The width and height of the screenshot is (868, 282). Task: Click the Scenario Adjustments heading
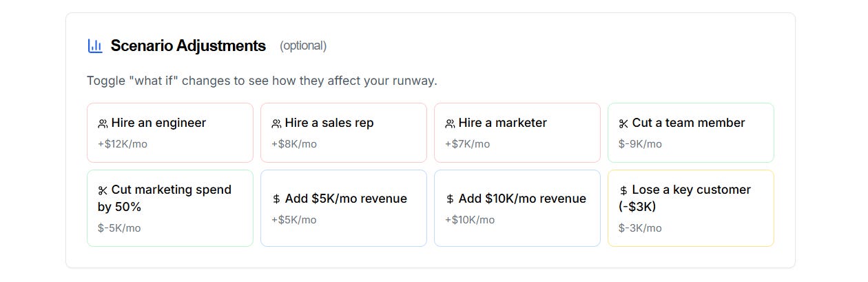point(188,46)
